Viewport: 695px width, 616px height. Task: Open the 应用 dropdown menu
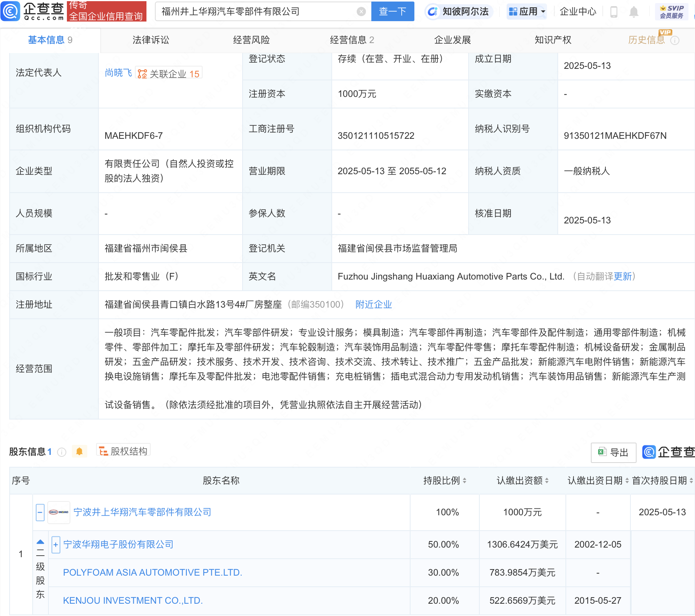[x=527, y=12]
